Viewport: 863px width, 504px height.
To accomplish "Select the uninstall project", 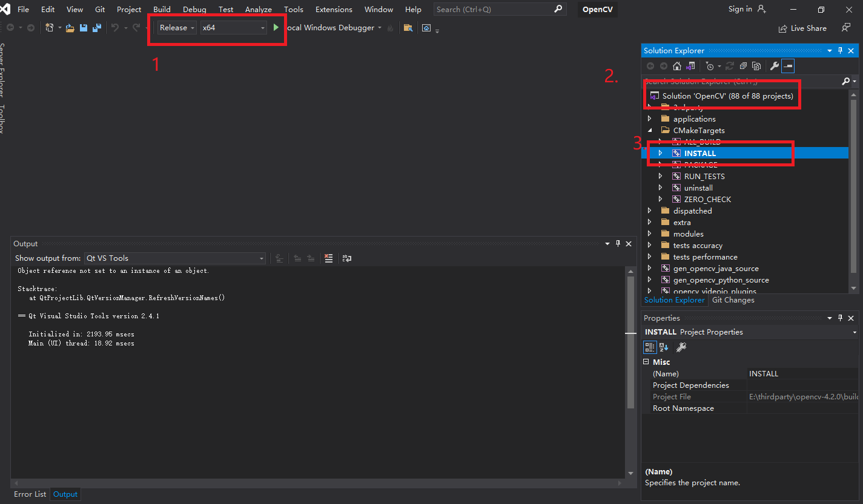I will tap(698, 188).
